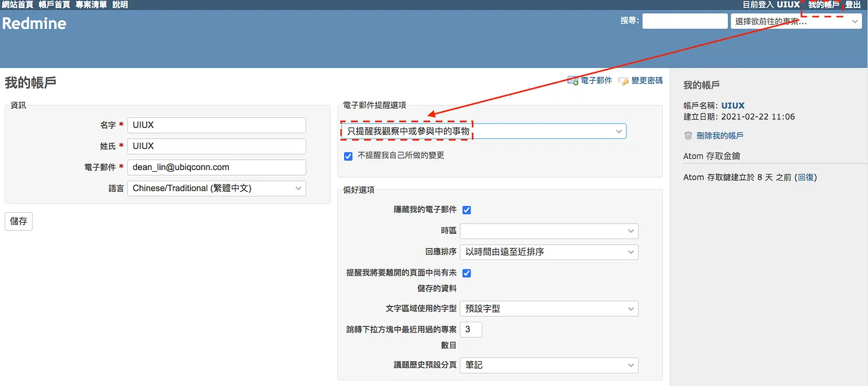Click the 電子郵件 email input field

tap(216, 168)
